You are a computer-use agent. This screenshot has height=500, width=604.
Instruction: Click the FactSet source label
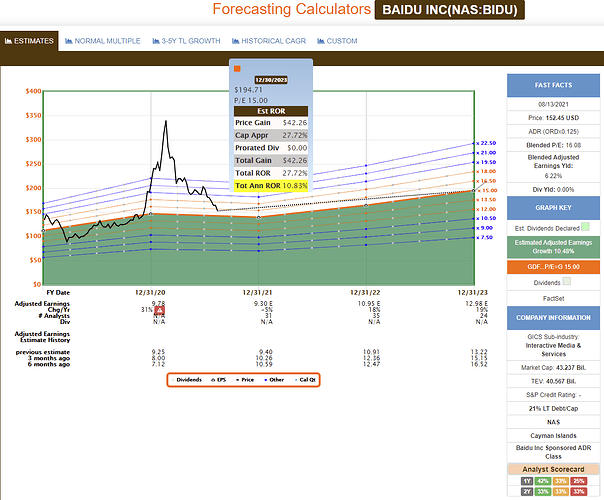(553, 299)
